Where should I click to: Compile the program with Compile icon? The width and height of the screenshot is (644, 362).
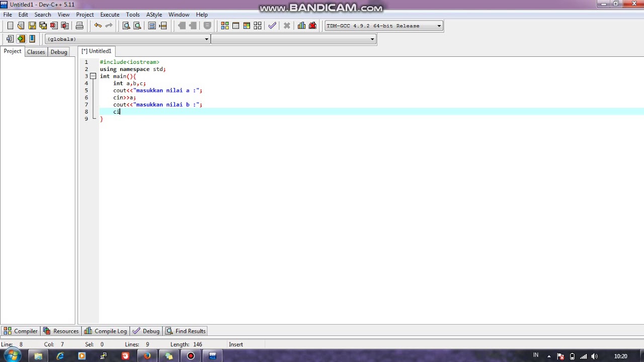(x=225, y=26)
